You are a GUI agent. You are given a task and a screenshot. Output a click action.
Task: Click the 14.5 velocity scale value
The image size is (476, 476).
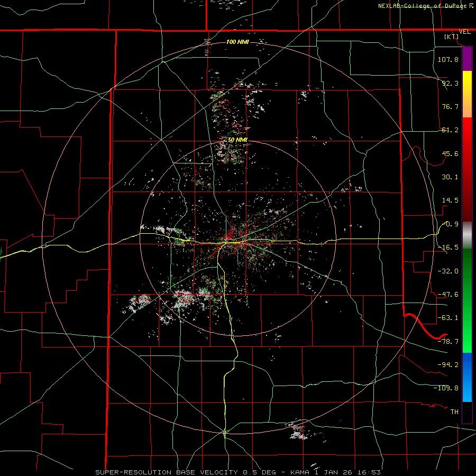(x=450, y=200)
